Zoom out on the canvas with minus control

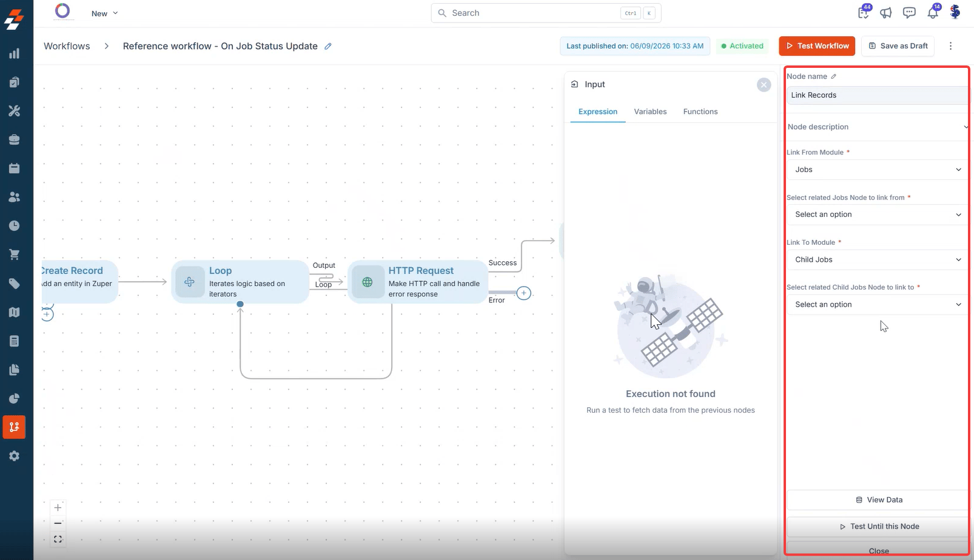[x=58, y=524]
